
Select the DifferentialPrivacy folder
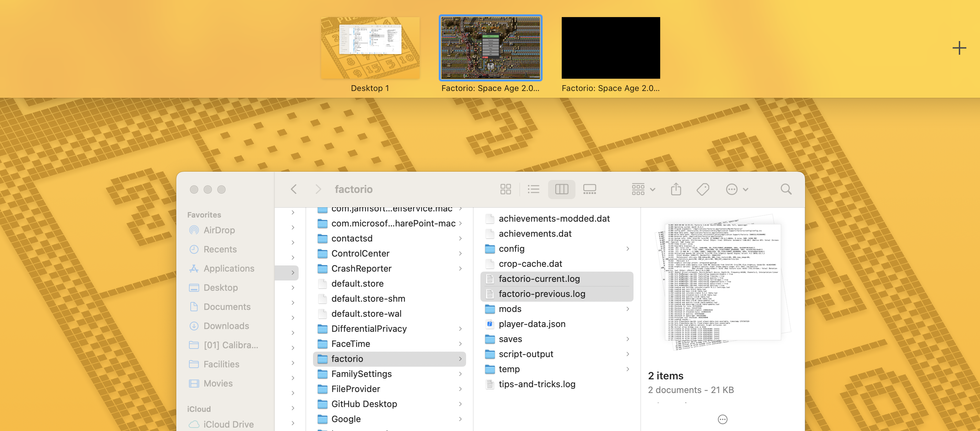click(389, 329)
